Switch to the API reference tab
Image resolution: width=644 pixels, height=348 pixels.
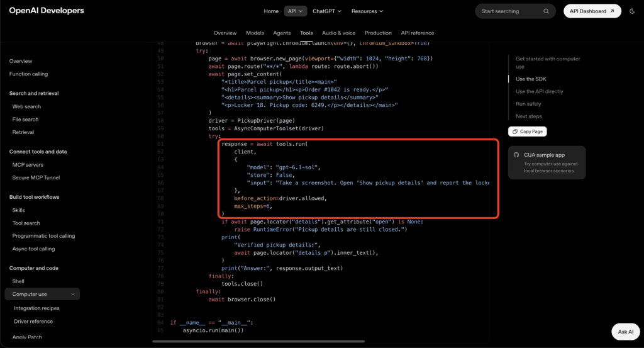[x=418, y=33]
